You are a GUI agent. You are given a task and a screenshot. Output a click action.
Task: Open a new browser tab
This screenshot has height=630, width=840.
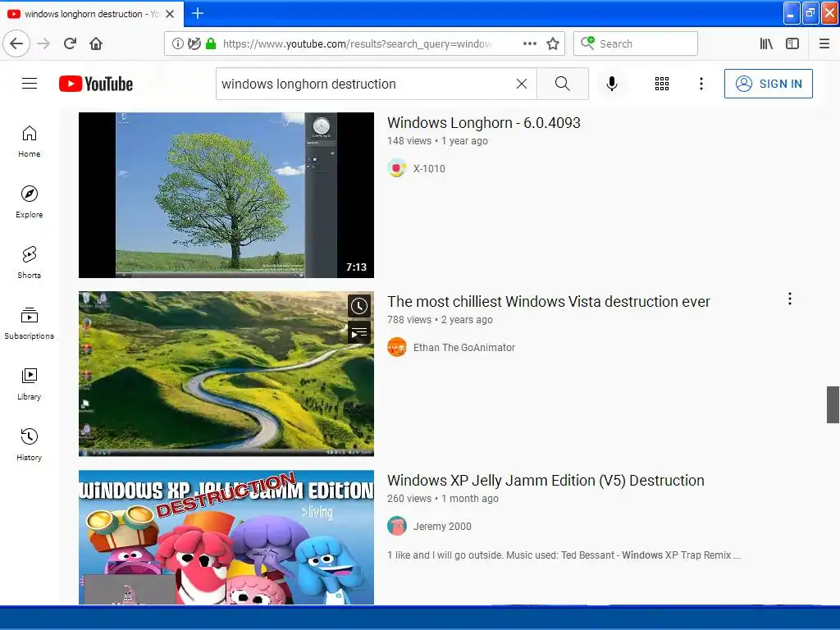197,13
